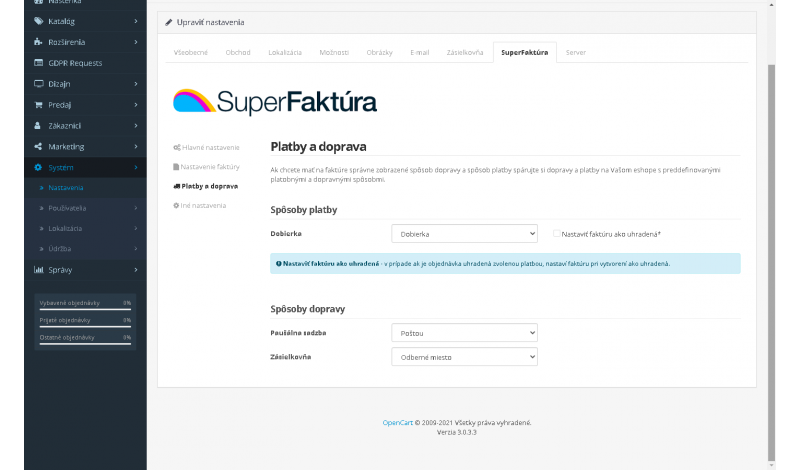Expand the Predaj menu chevron

click(136, 105)
